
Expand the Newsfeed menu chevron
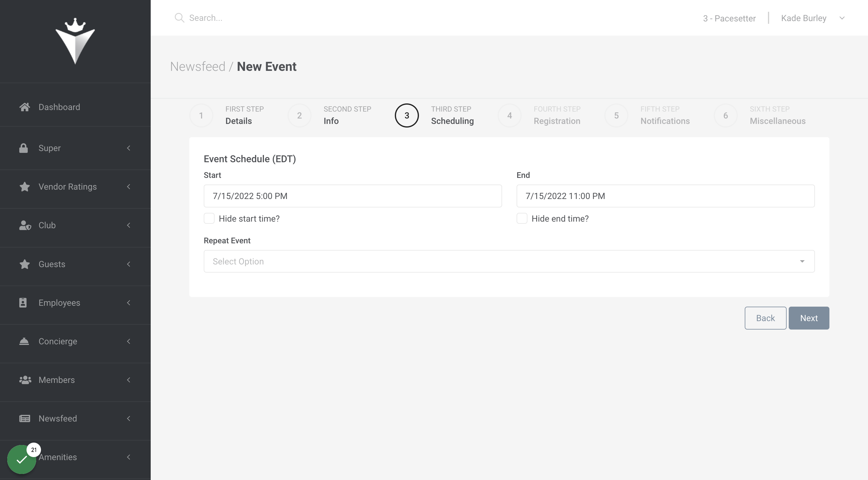click(128, 418)
